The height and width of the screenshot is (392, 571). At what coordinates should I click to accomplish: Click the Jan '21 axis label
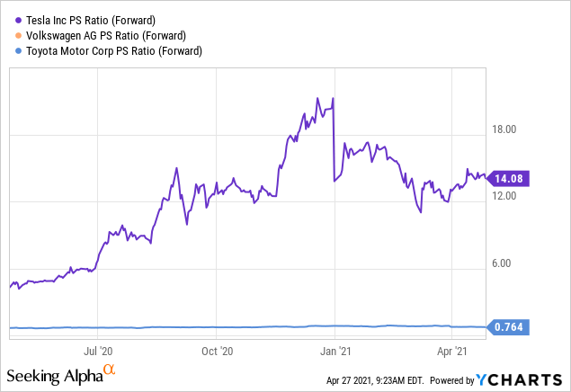coord(335,352)
